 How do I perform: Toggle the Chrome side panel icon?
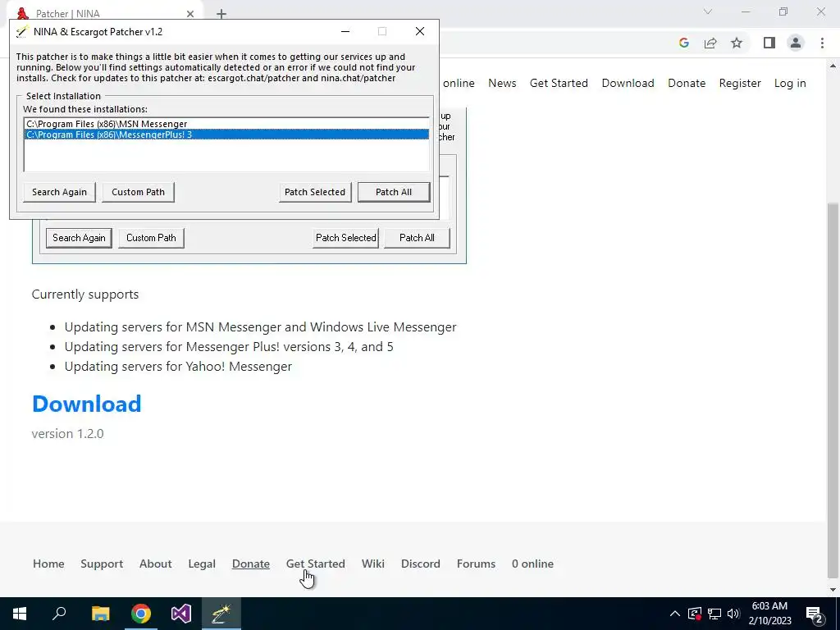[x=769, y=43]
